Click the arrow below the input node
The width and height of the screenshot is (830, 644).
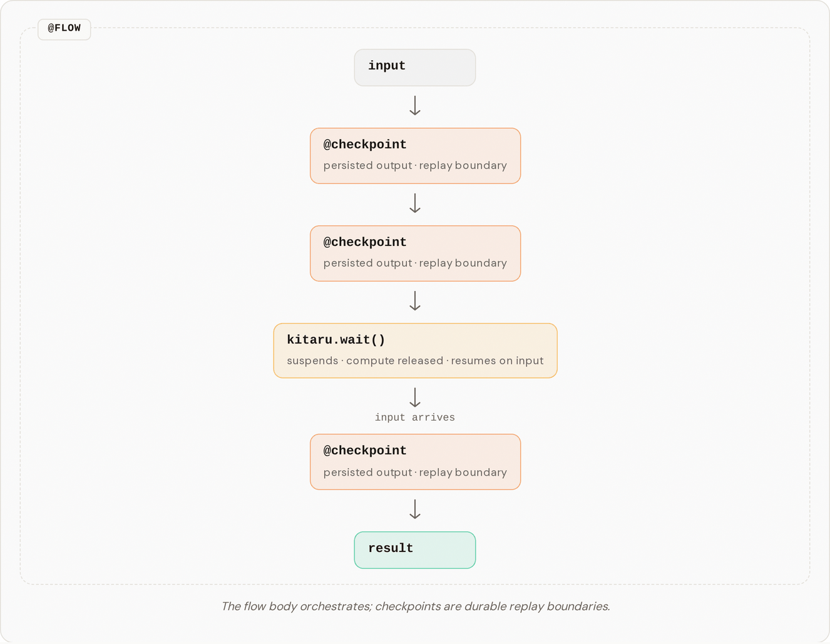point(415,106)
